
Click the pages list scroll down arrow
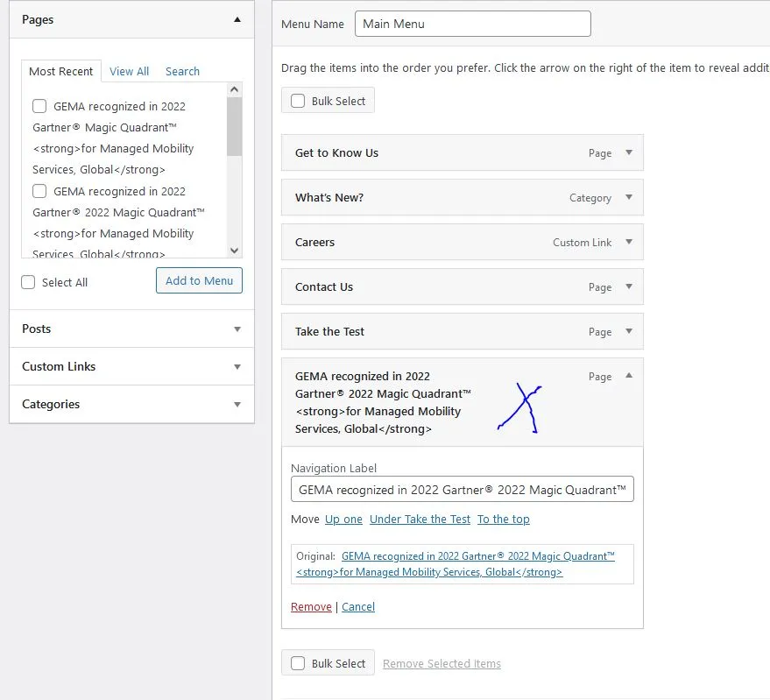(234, 251)
